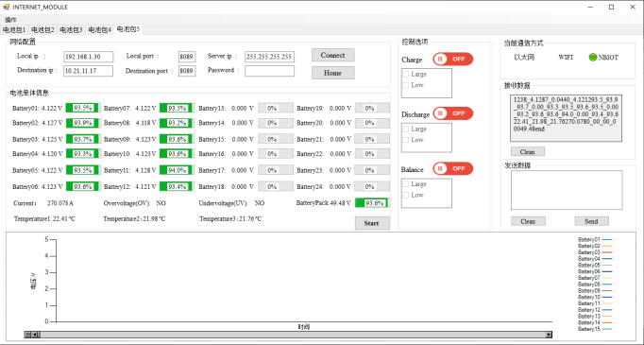The image size is (644, 345).
Task: Click BatteryPack 93.6% progress bar
Action: tap(372, 202)
